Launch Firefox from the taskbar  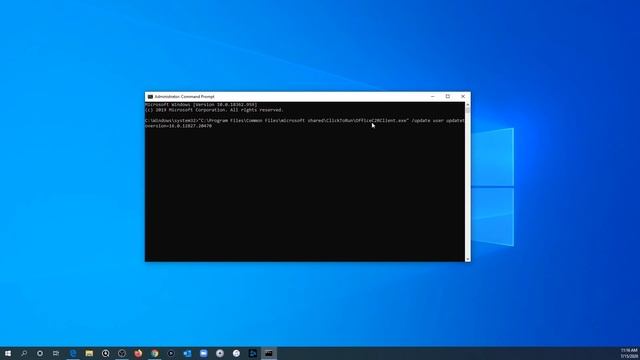point(138,353)
